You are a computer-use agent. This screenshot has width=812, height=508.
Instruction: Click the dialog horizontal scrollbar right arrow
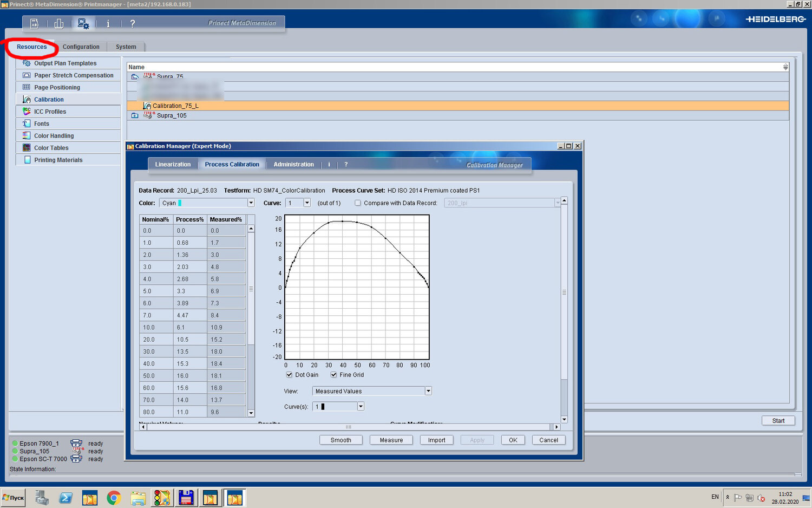click(x=556, y=427)
